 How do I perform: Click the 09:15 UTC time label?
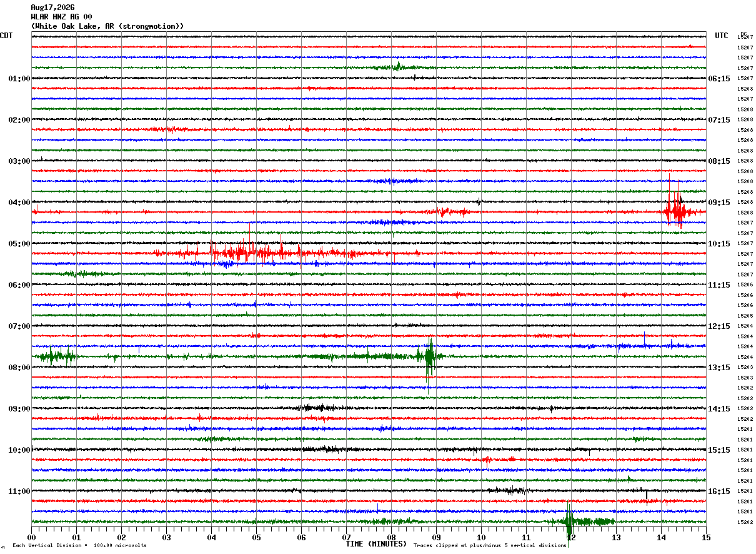pos(719,203)
